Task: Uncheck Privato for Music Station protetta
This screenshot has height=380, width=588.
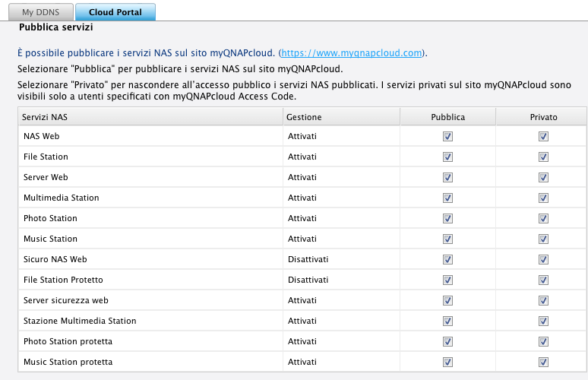Action: click(x=543, y=362)
